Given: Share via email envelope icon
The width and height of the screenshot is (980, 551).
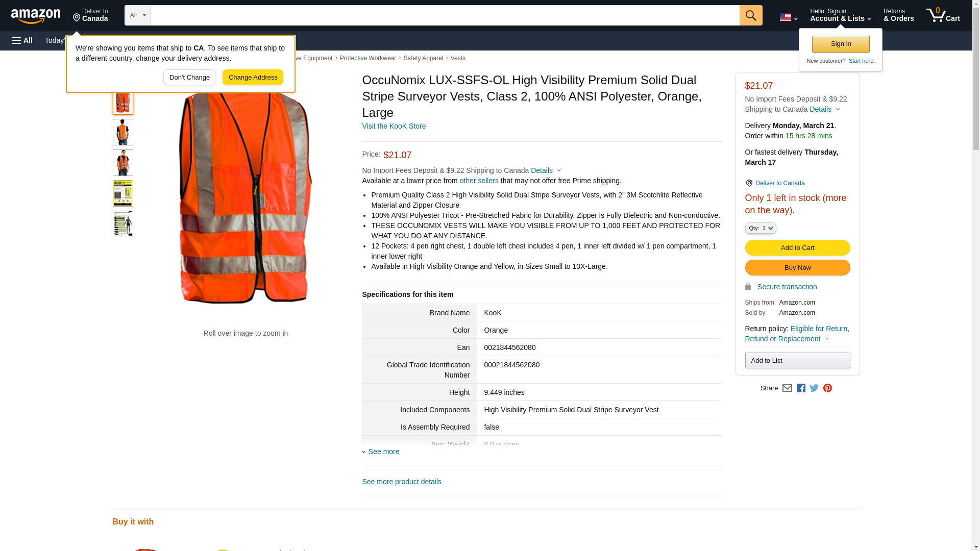Looking at the screenshot, I should point(787,388).
